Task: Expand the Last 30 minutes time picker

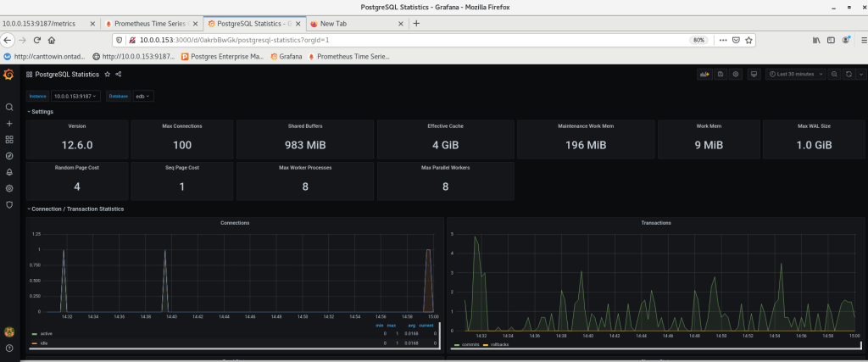Action: pyautogui.click(x=794, y=75)
